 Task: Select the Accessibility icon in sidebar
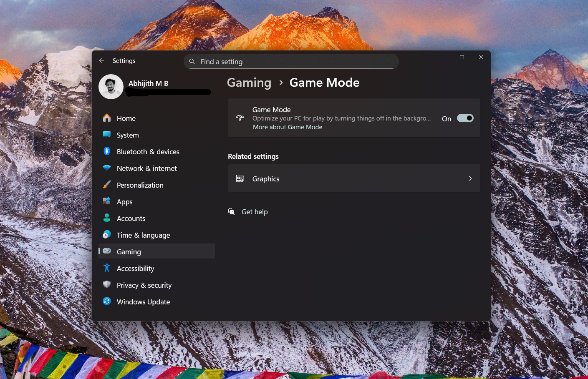(107, 268)
